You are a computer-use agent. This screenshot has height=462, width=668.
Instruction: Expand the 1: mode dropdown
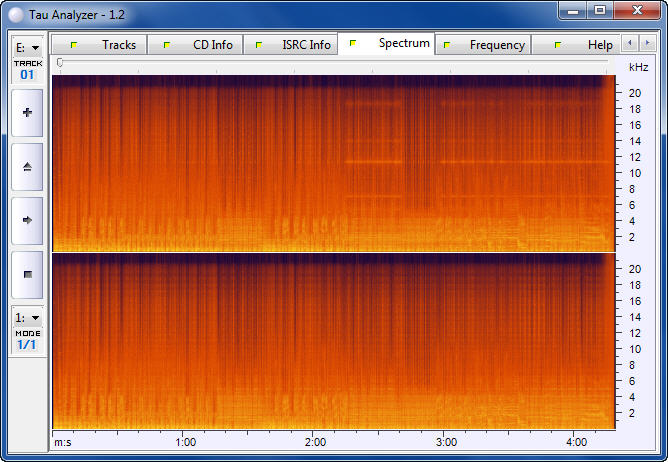27,317
